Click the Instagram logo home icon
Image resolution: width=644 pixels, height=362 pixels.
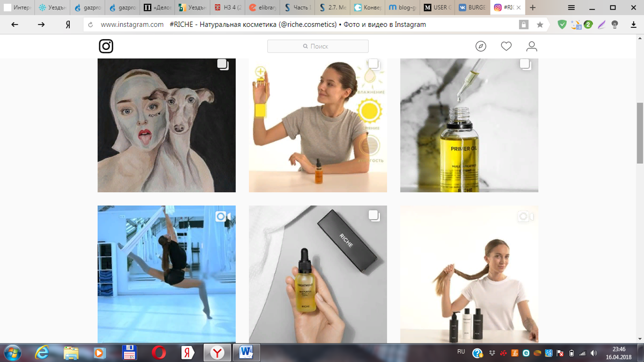(106, 46)
